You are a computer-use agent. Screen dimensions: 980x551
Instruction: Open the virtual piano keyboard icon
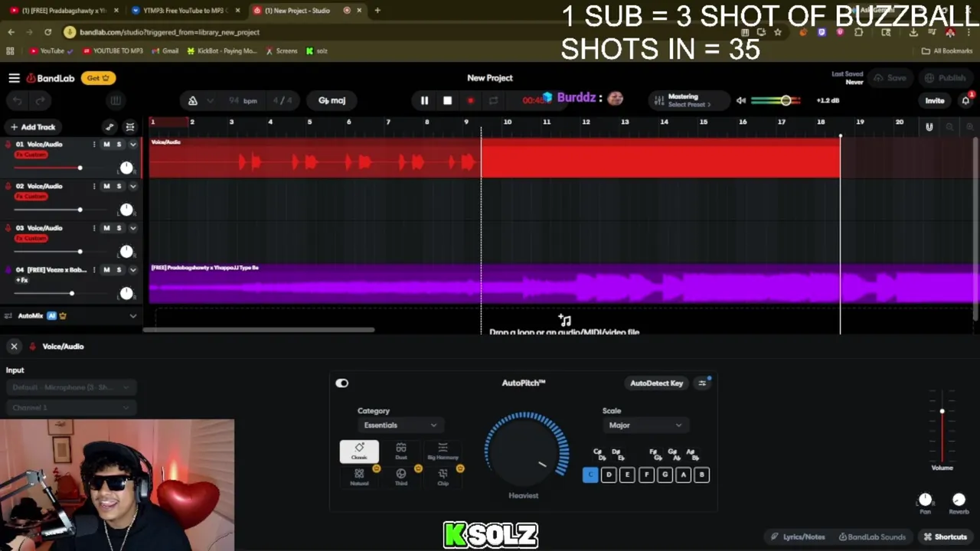pos(115,100)
